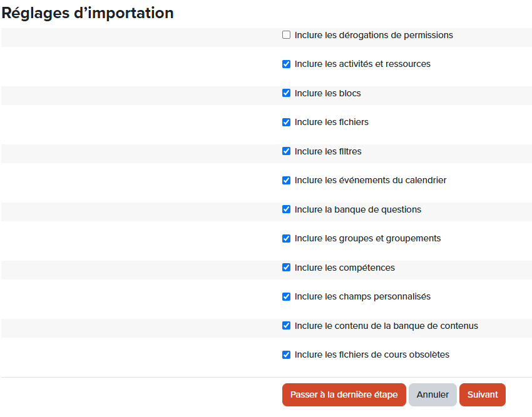Click the 'Réglages d'importation' heading
532x417 pixels.
point(88,13)
